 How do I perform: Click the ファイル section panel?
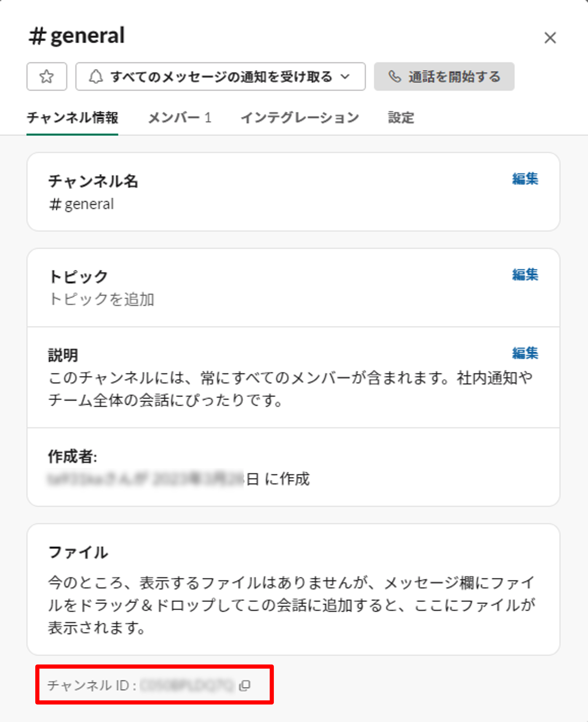click(293, 589)
